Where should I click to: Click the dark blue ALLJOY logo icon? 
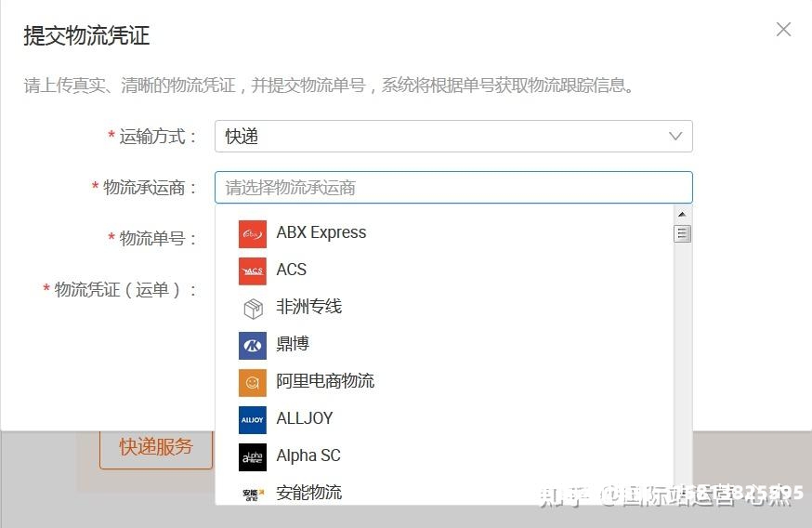(x=252, y=419)
